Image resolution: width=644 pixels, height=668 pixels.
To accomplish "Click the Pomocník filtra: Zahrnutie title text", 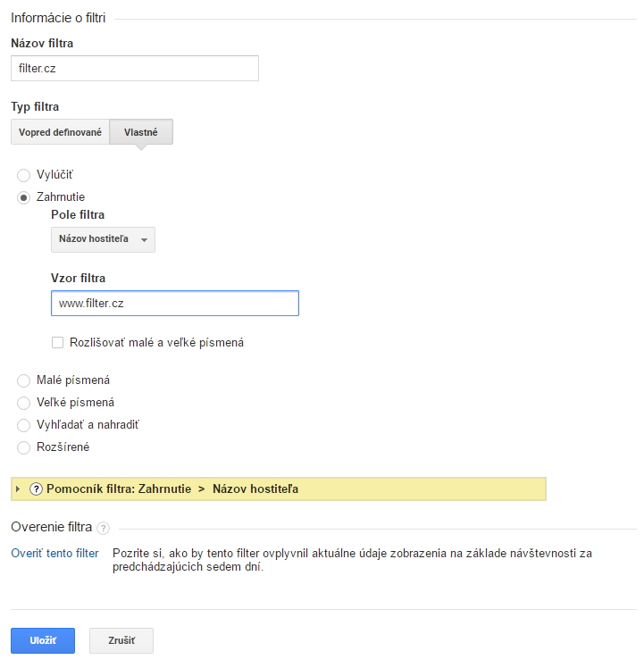I will tap(118, 488).
